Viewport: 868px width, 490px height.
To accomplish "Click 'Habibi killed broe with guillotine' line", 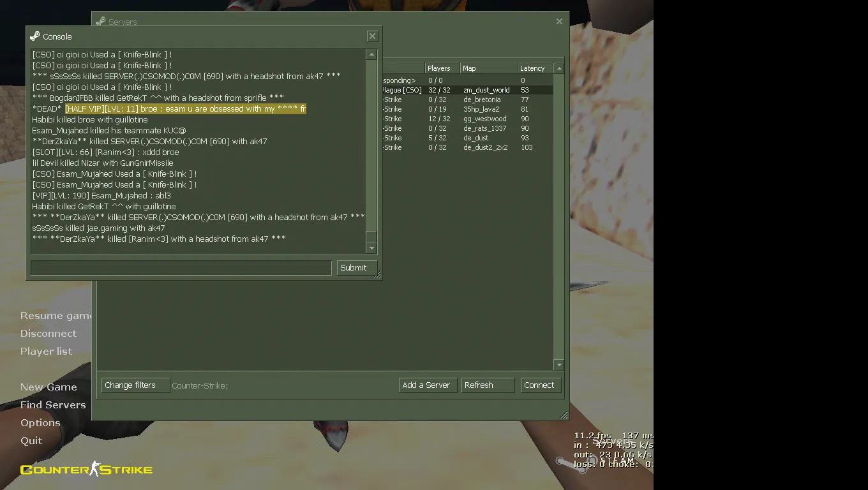I will click(x=90, y=120).
